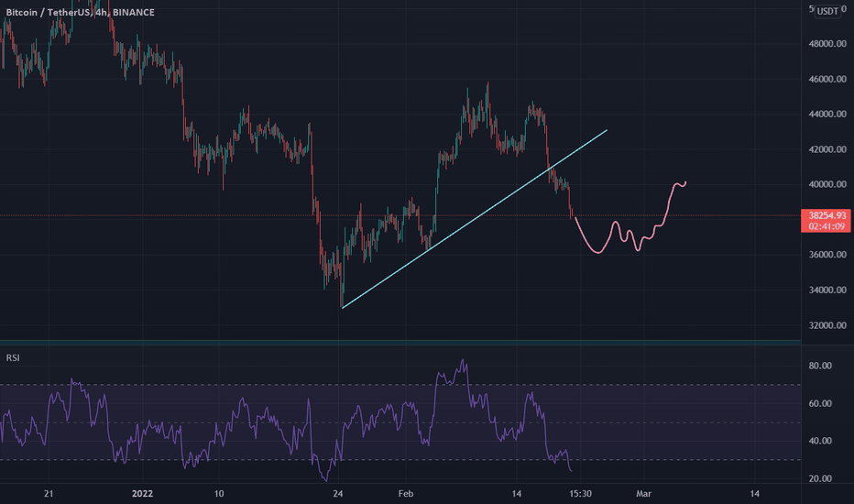The image size is (854, 504).
Task: Click the 20.00 RSI axis label
Action: tap(820, 479)
